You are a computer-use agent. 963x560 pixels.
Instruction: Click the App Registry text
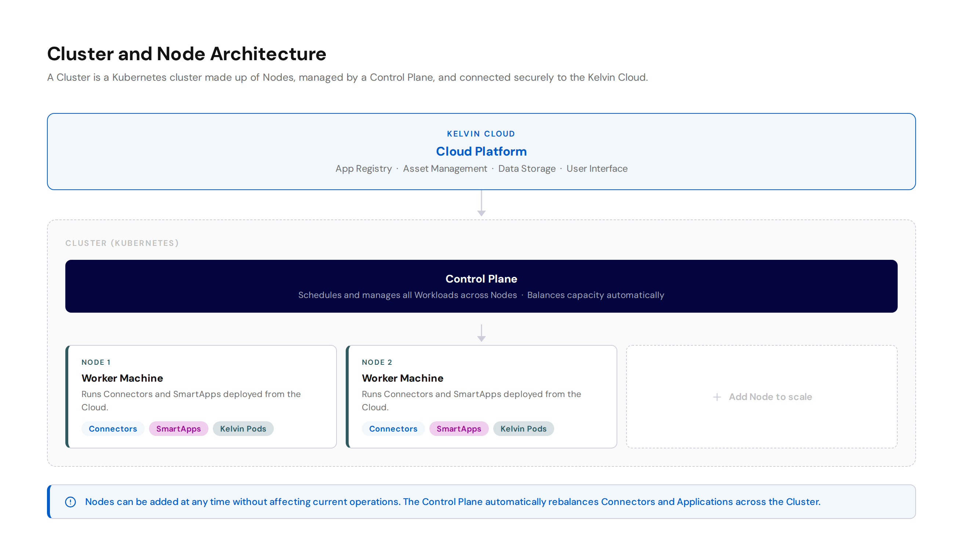[x=363, y=168]
